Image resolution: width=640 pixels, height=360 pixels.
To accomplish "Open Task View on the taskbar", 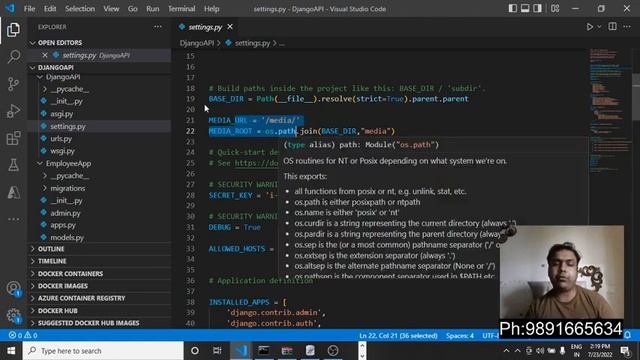I will (217, 351).
